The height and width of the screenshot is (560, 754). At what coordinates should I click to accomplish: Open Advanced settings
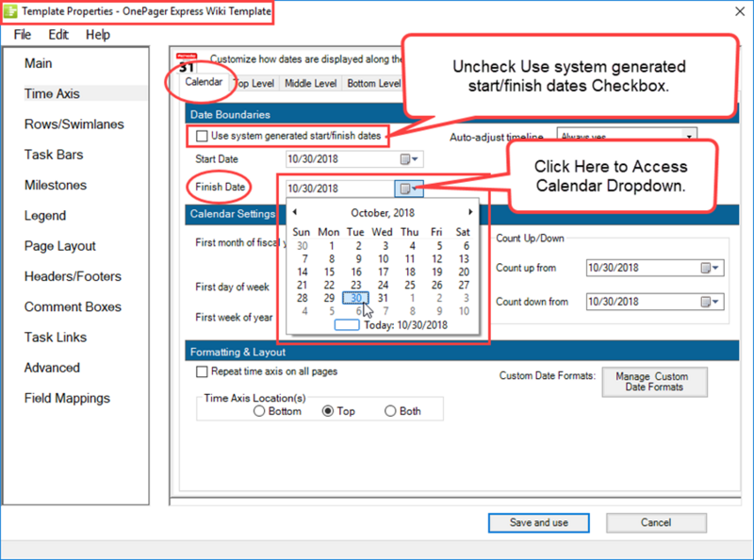click(52, 368)
